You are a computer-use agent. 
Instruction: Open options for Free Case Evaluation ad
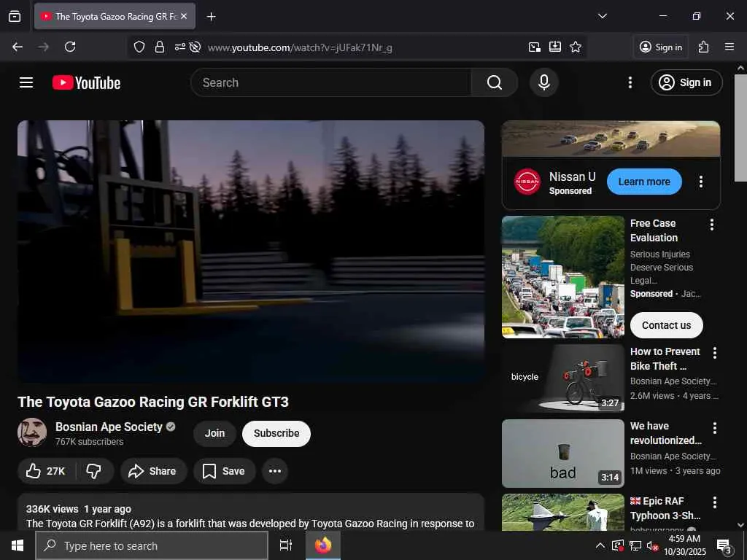pos(712,225)
